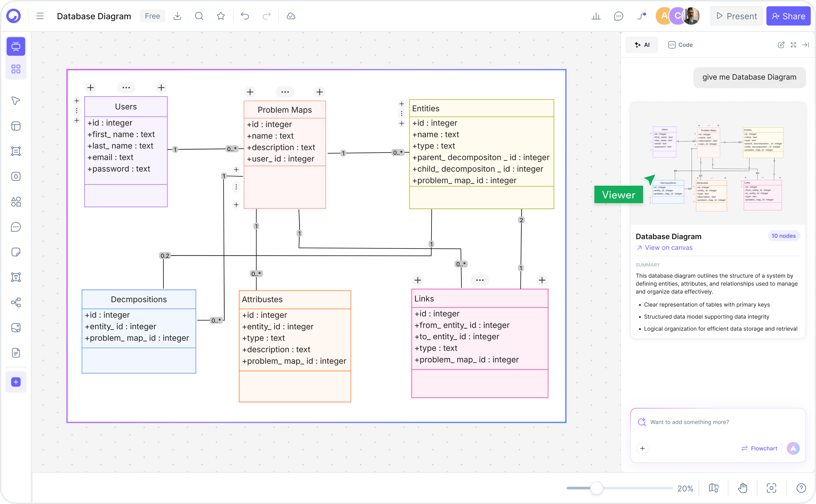Click the new chat edit icon
The width and height of the screenshot is (816, 504).
pyautogui.click(x=781, y=45)
